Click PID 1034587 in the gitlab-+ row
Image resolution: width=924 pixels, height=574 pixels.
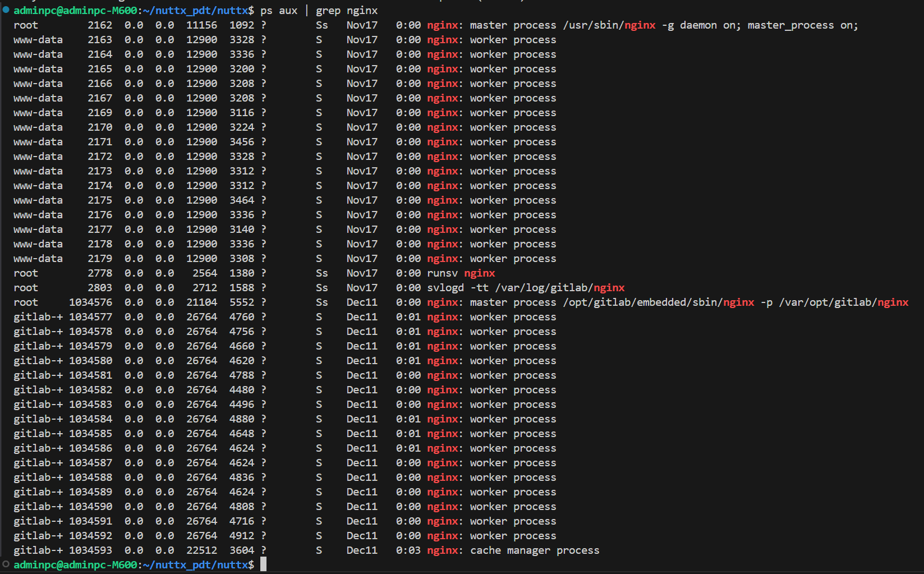point(90,463)
